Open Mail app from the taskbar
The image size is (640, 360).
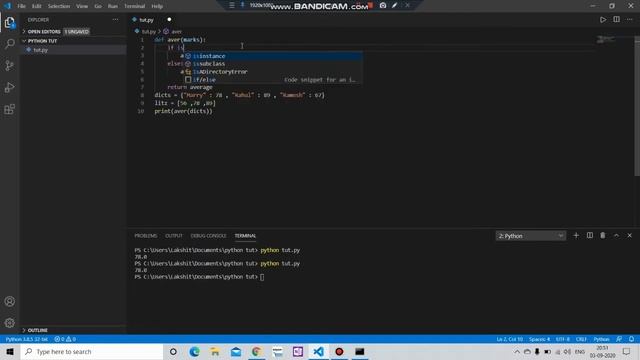[236, 351]
